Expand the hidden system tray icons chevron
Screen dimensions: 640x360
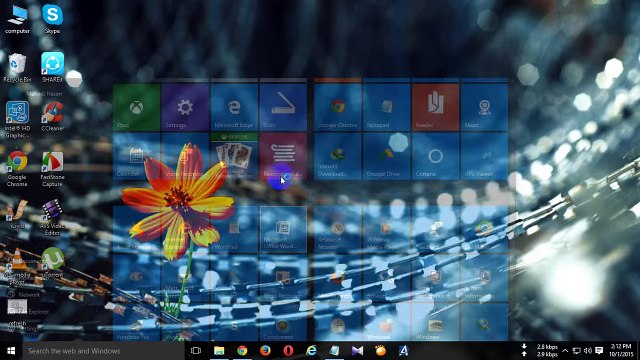[565, 351]
